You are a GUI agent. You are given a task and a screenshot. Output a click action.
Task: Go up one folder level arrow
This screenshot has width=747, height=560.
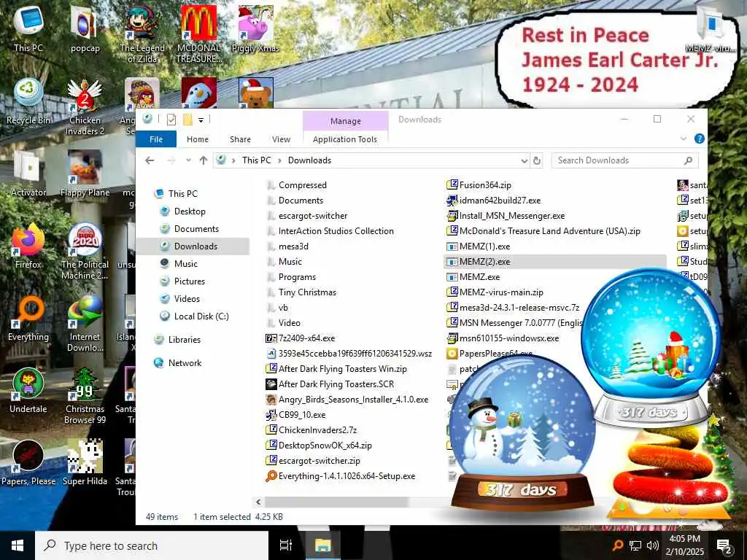(204, 160)
